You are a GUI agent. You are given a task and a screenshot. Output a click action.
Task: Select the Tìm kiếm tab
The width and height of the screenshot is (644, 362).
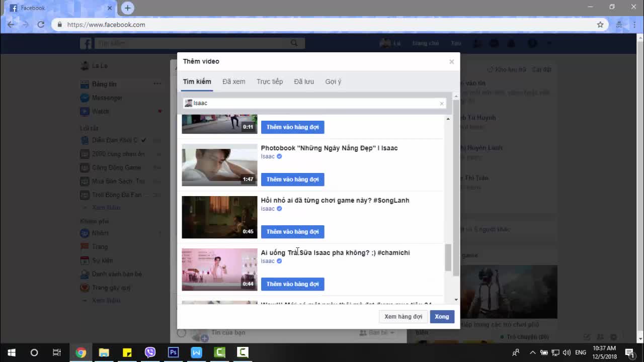click(197, 81)
